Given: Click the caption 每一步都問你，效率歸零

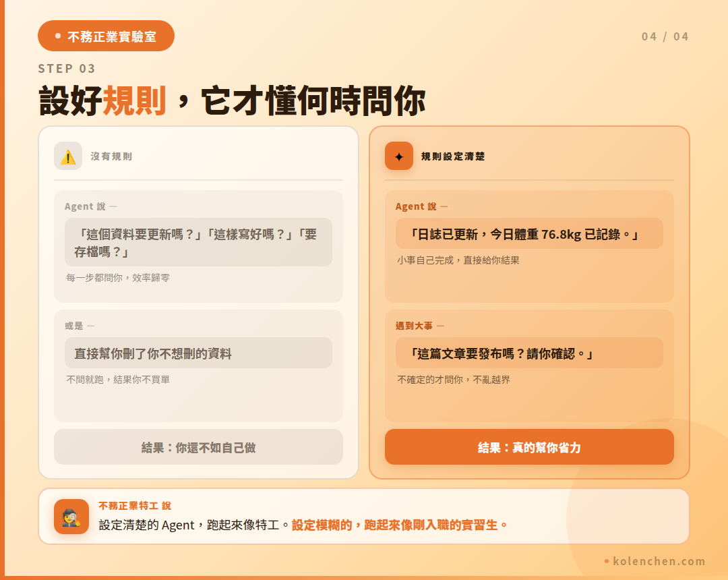Looking at the screenshot, I should pyautogui.click(x=118, y=278).
